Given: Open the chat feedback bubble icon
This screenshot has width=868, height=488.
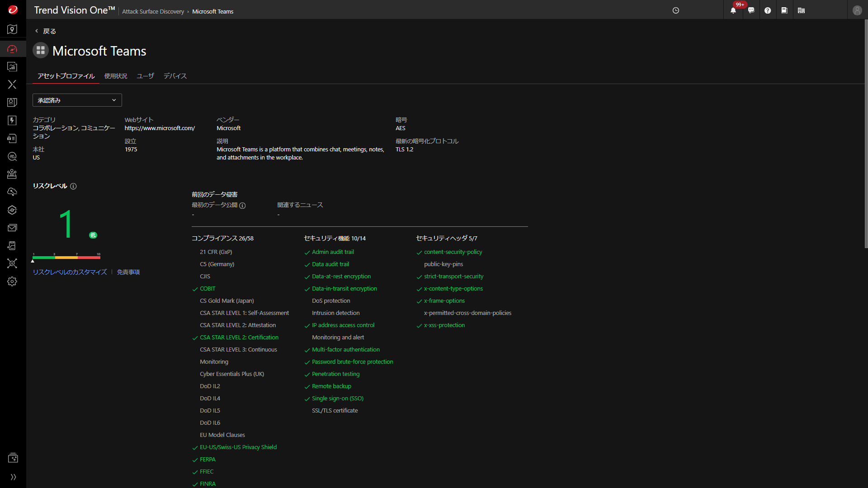Looking at the screenshot, I should point(751,10).
